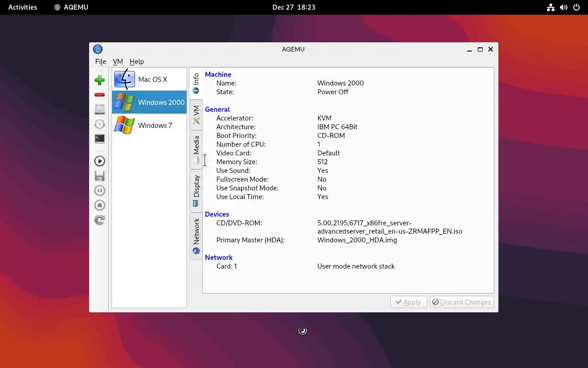Click the red minus Delete VM icon
588x368 pixels.
[99, 95]
